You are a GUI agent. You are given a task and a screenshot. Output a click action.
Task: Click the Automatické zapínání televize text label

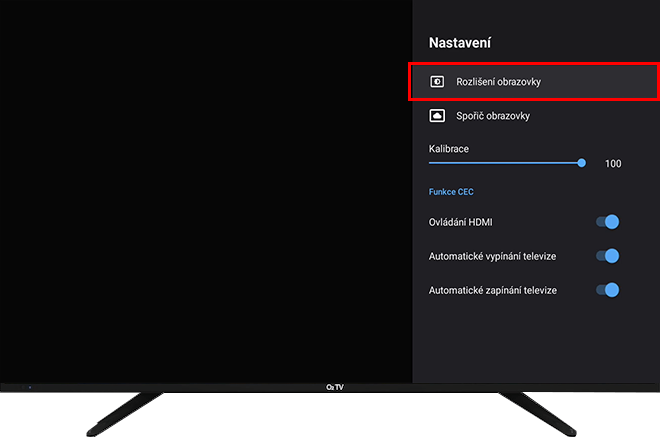[492, 290]
